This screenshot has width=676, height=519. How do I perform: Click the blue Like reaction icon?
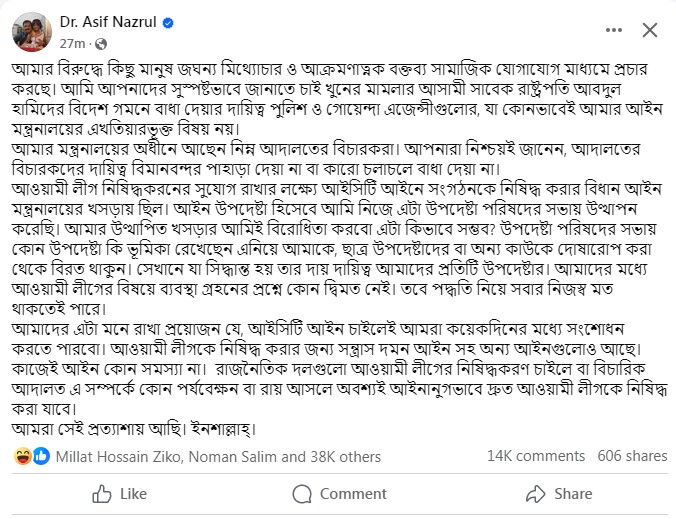(x=41, y=456)
